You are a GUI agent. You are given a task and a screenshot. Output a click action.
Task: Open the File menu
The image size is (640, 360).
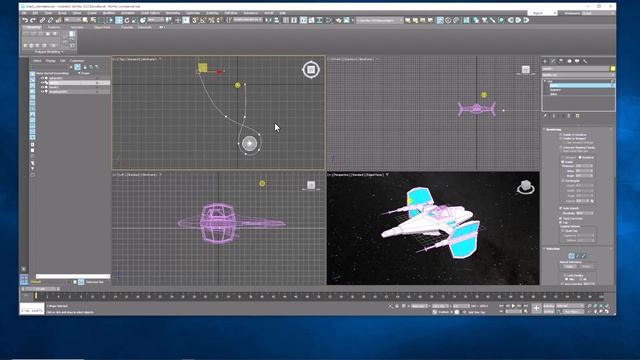click(x=24, y=13)
